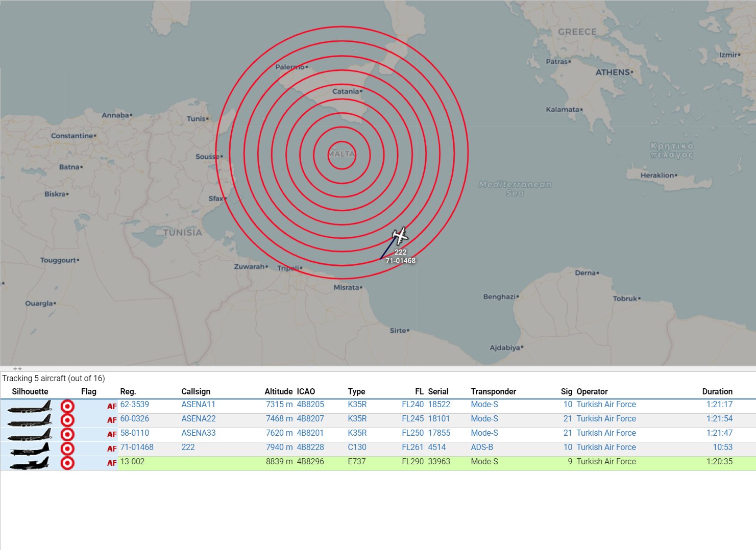Sort by Transponder column header

point(494,391)
